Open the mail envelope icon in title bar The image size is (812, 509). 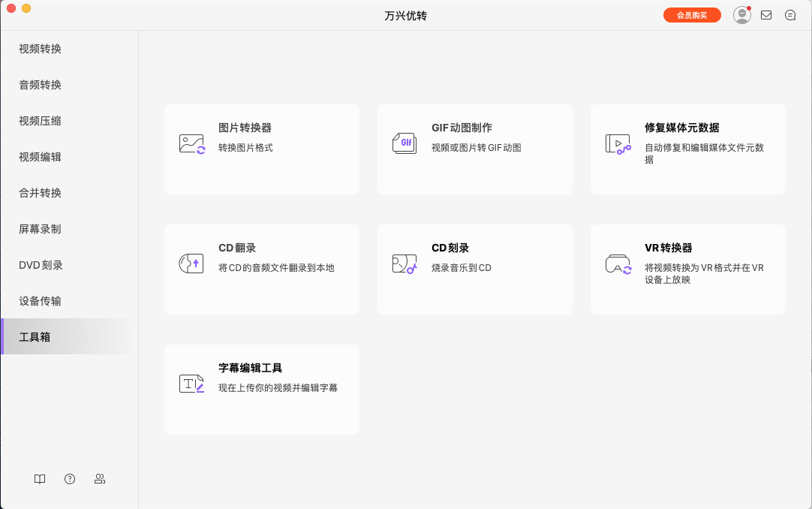click(x=765, y=14)
